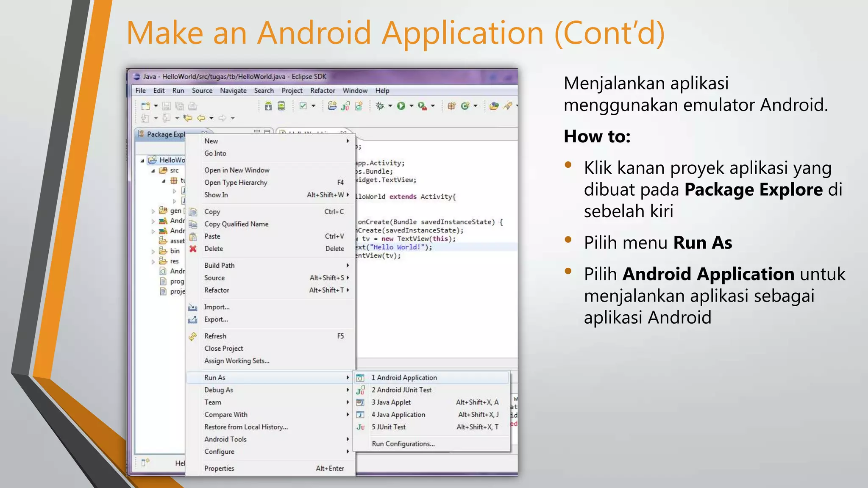Switch to the Package Explorer tab
Image resolution: width=868 pixels, height=488 pixels.
pos(162,134)
